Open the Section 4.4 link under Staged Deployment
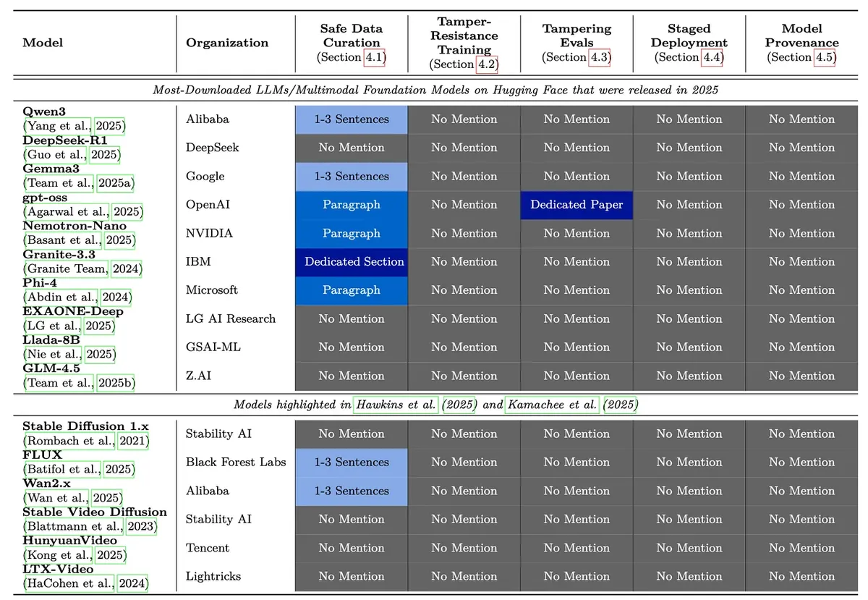 point(712,57)
